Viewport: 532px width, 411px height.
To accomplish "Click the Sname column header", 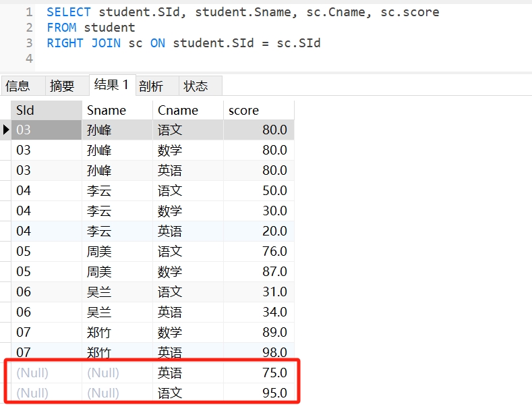I will pos(117,110).
